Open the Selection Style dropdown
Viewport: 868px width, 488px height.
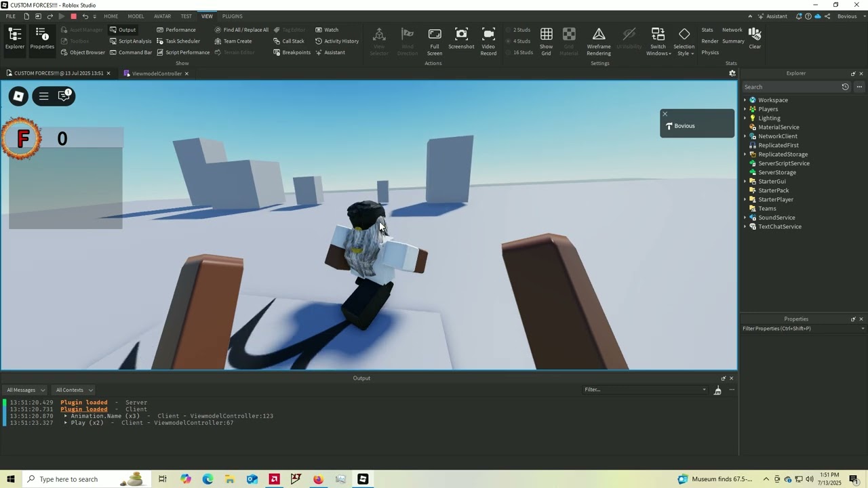(684, 41)
